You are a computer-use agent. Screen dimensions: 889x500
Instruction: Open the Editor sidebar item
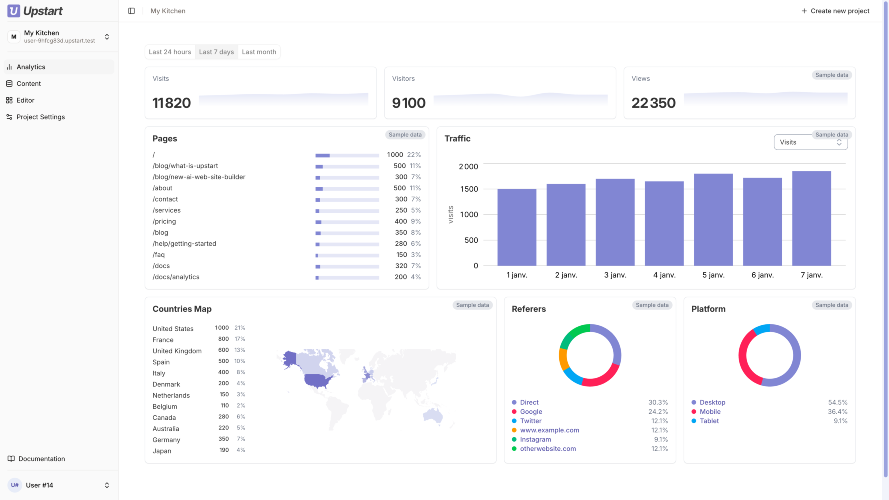pos(59,100)
